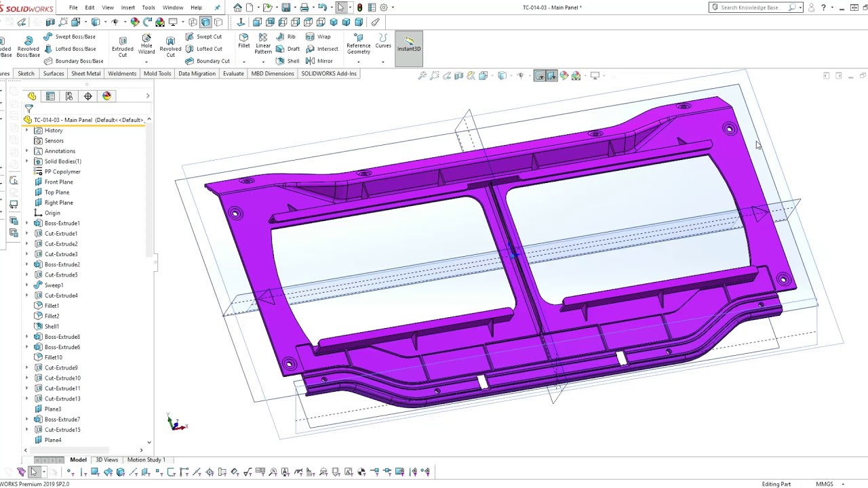Click the Home icon in title bar
Screen dimensions: 868x488
click(x=237, y=7)
